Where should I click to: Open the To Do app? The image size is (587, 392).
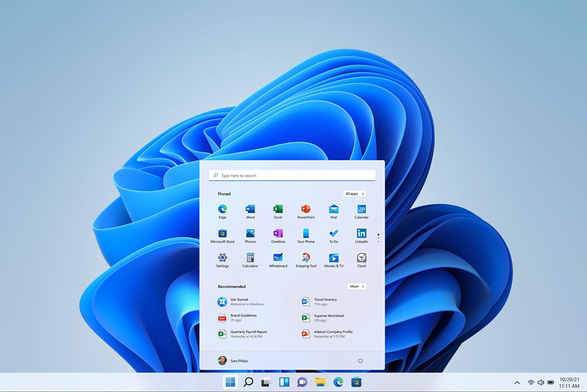pyautogui.click(x=333, y=234)
